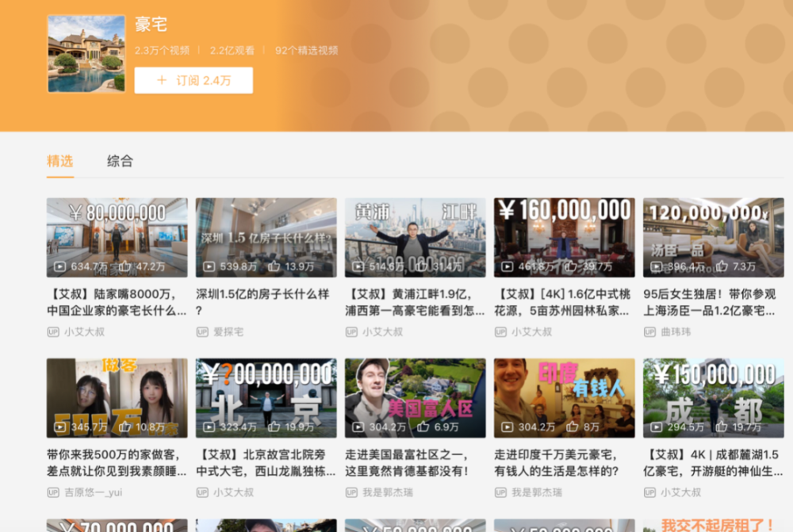793x532 pixels.
Task: Click like thumb icon showing 7.3万
Action: [x=722, y=266]
